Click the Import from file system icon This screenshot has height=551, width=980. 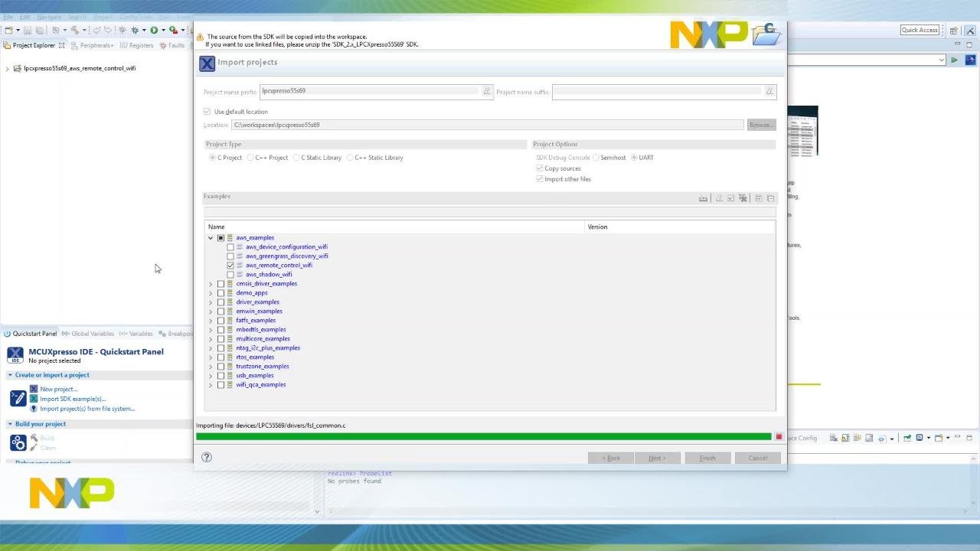(x=34, y=409)
